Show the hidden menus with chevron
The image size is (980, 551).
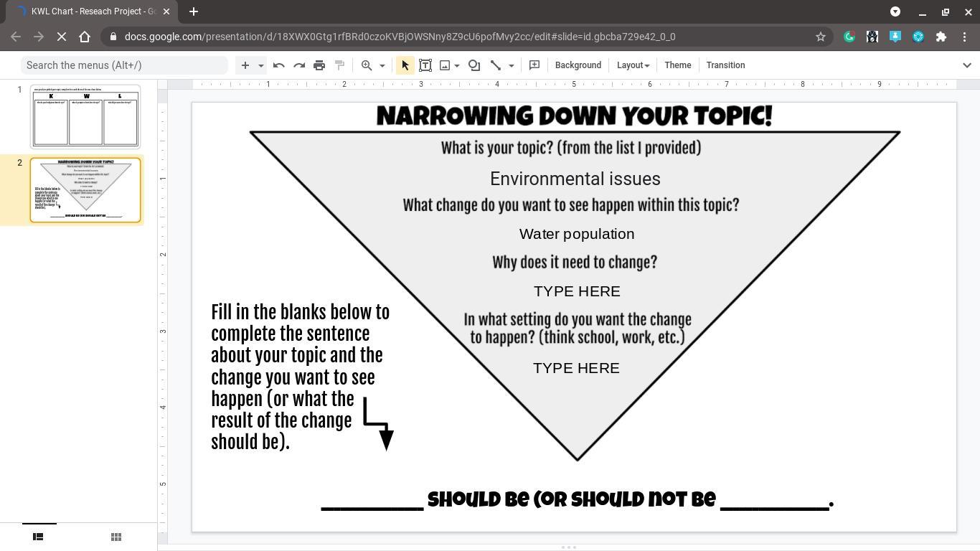coord(966,65)
